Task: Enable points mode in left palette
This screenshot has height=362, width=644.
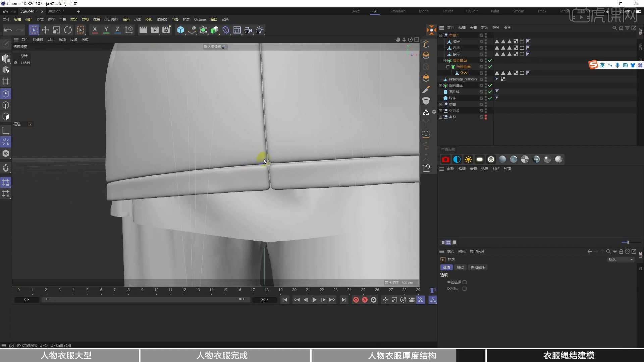Action: pyautogui.click(x=6, y=94)
